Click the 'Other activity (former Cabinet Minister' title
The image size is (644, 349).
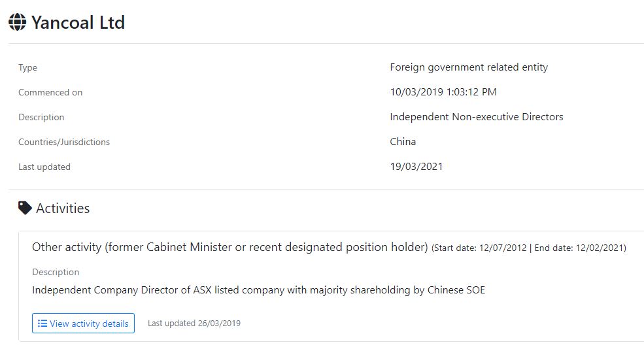229,247
